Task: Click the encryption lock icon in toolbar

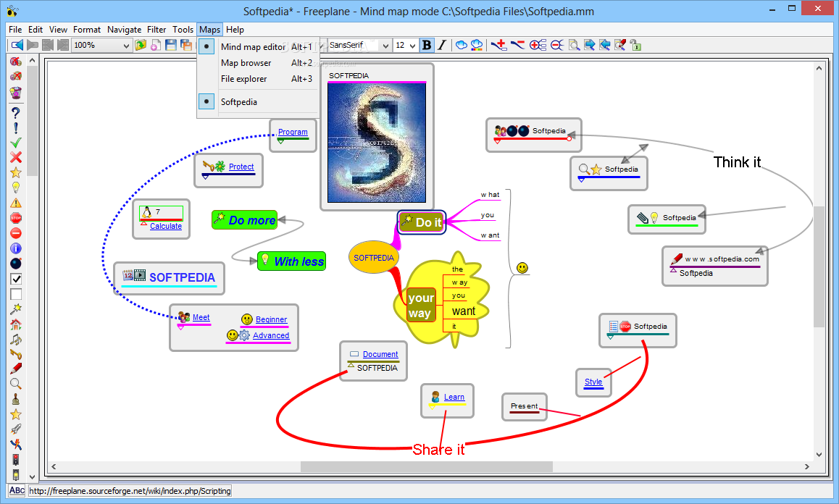Action: tap(635, 46)
